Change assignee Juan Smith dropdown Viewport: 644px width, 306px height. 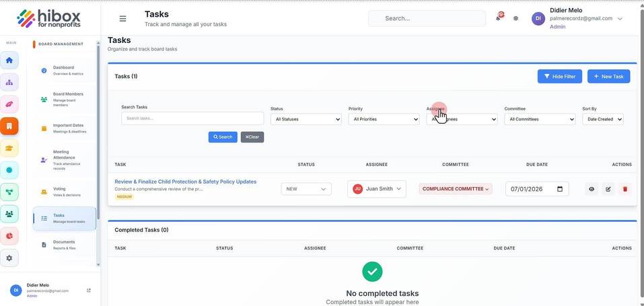coord(377,189)
